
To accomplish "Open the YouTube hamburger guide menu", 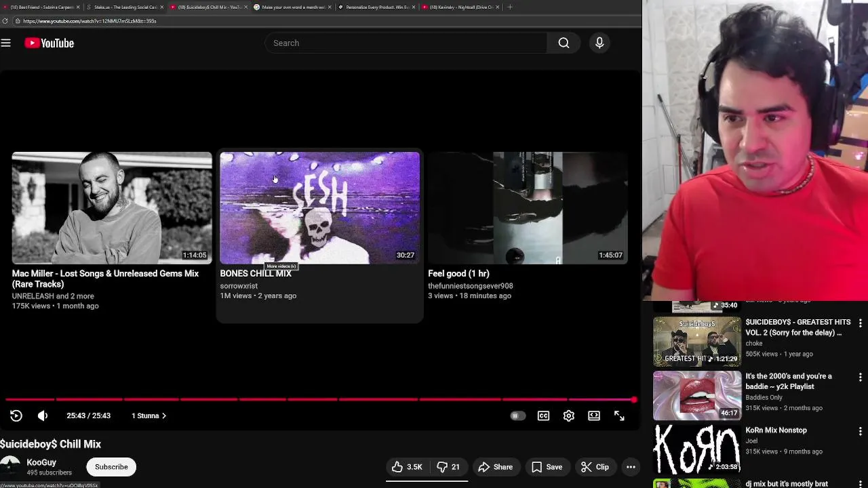I will pyautogui.click(x=6, y=43).
